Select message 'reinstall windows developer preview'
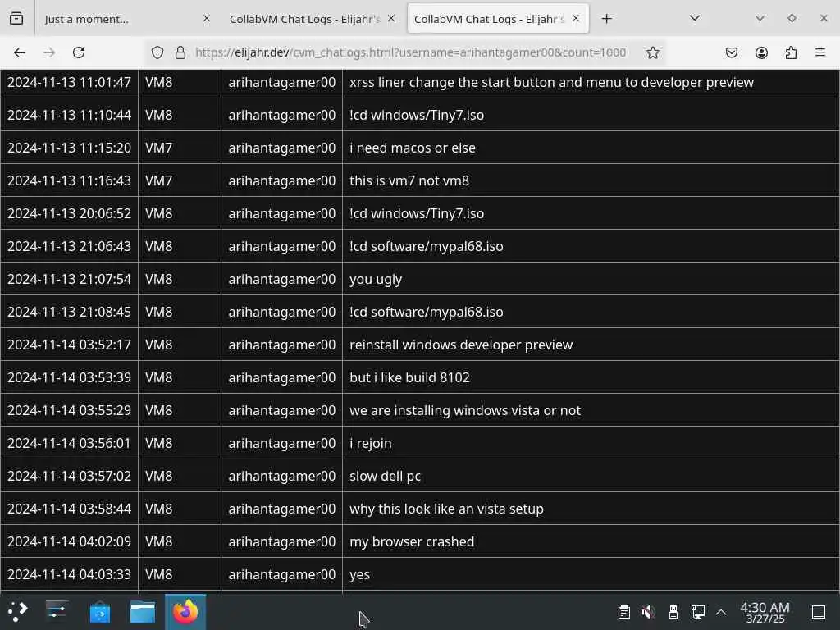The width and height of the screenshot is (840, 630). pyautogui.click(x=461, y=345)
